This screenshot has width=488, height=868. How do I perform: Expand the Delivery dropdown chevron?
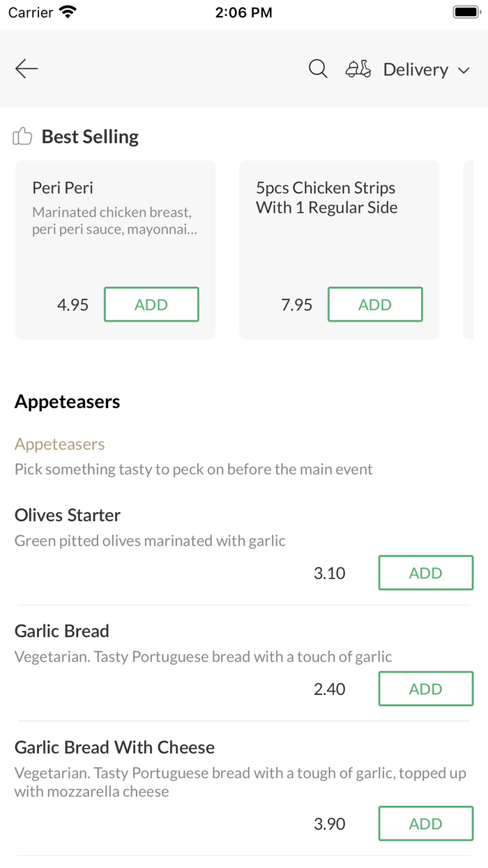[464, 70]
